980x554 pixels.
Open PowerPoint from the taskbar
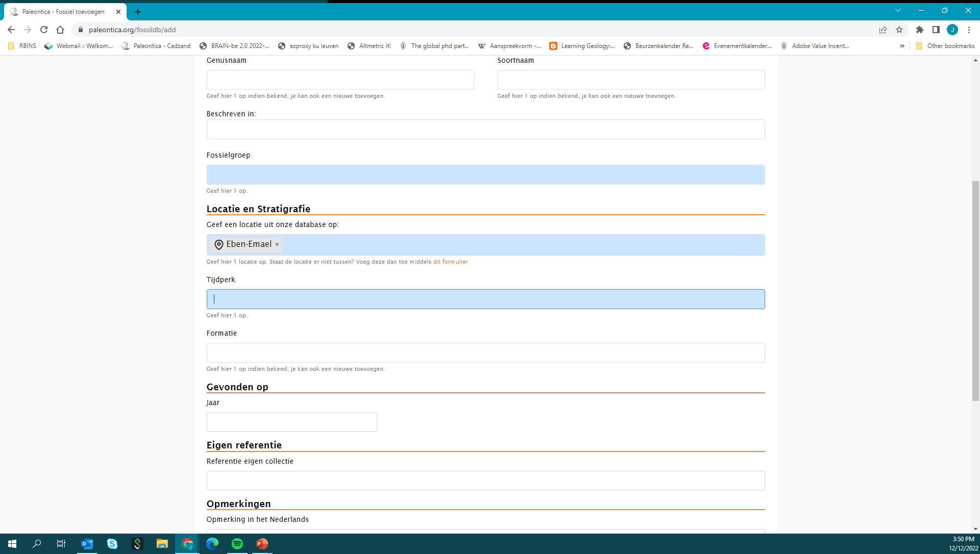tap(262, 544)
